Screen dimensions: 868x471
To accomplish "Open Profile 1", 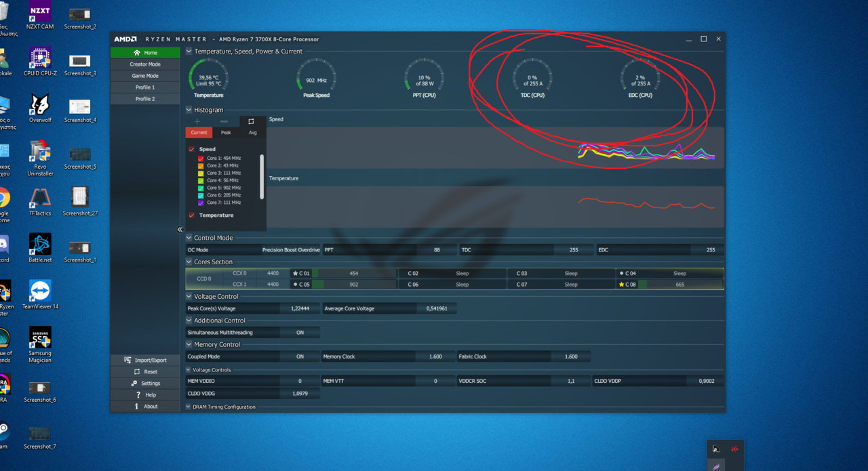I will 145,87.
